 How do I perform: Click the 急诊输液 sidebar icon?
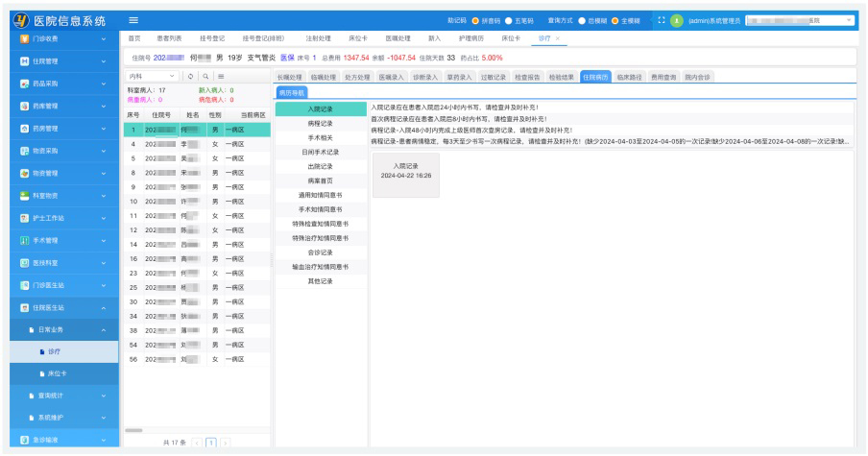[x=24, y=440]
